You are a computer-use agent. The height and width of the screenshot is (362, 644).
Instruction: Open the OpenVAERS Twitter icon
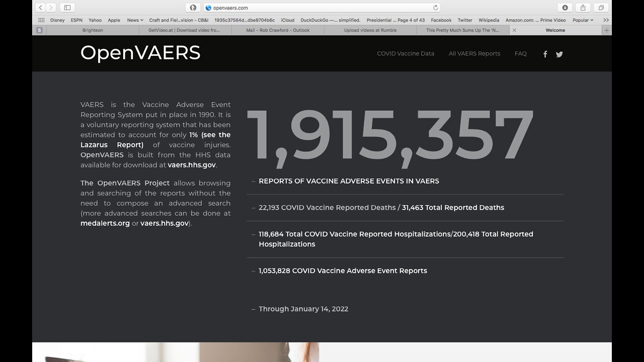pyautogui.click(x=559, y=54)
